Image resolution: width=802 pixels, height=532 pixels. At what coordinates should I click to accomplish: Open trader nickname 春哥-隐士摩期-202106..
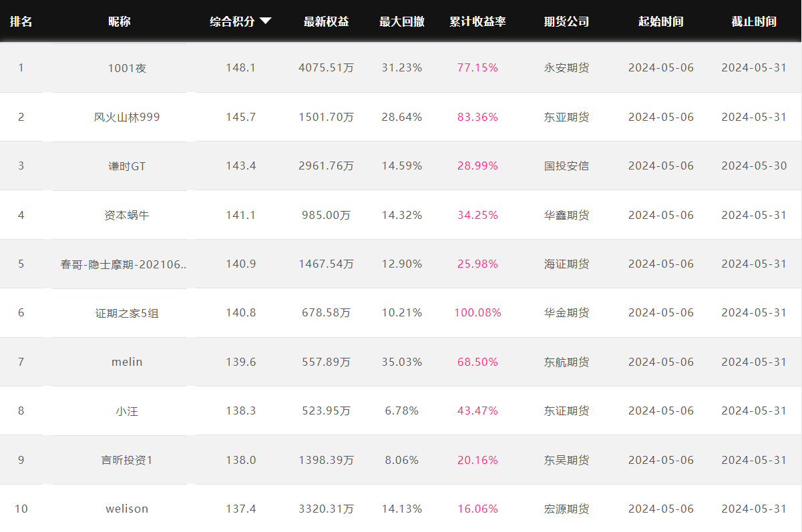click(124, 264)
